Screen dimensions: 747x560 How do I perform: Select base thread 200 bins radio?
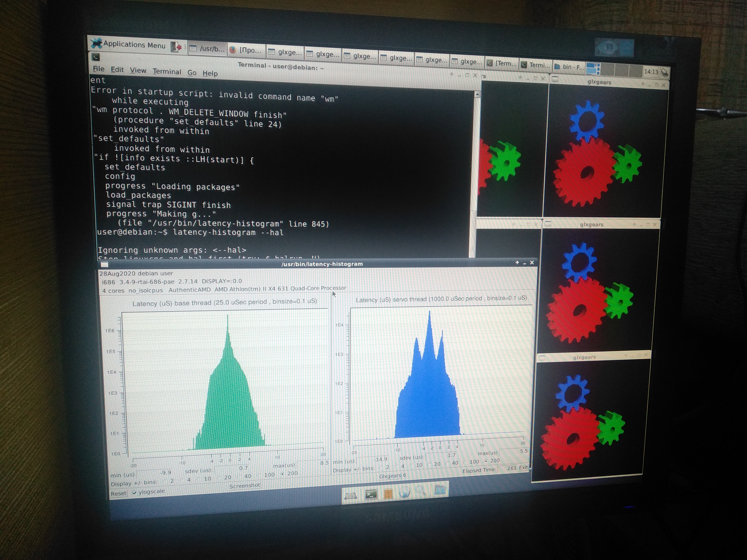pyautogui.click(x=282, y=474)
